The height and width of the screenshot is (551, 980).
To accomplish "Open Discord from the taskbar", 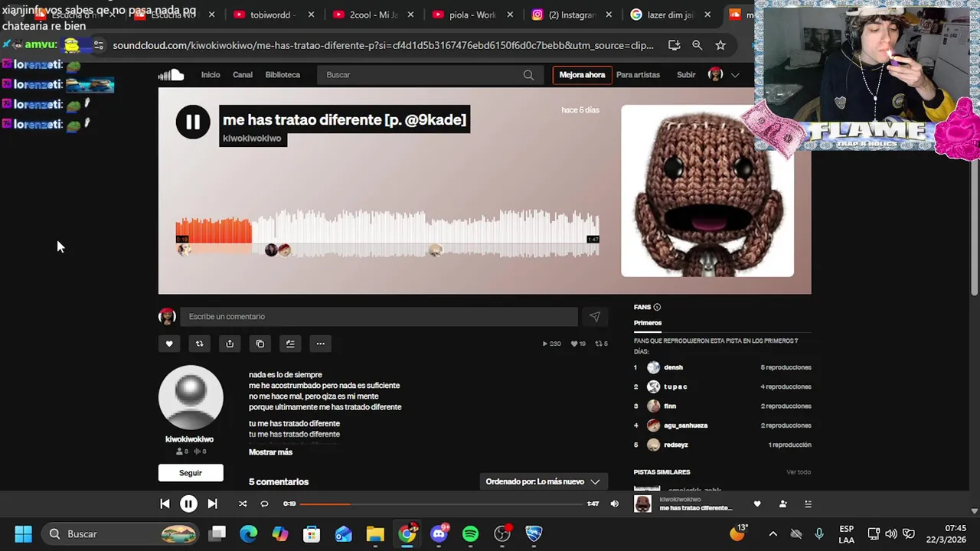I will pyautogui.click(x=439, y=533).
